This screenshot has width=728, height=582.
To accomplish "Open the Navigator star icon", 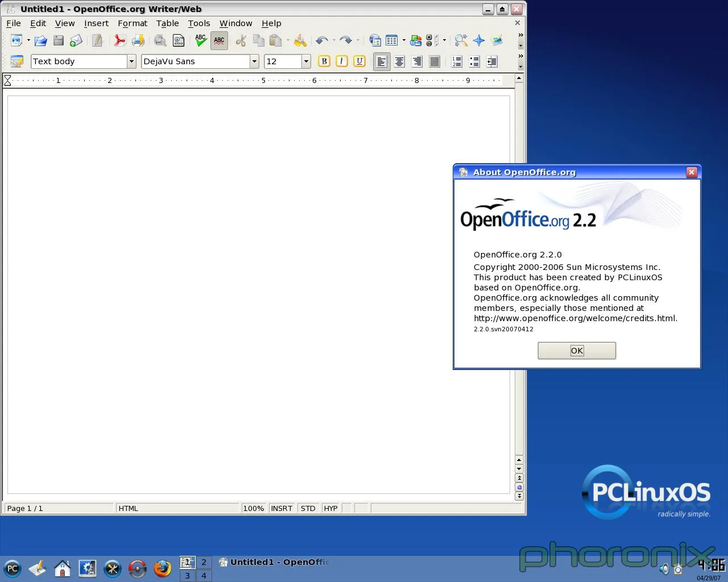I will 479,40.
